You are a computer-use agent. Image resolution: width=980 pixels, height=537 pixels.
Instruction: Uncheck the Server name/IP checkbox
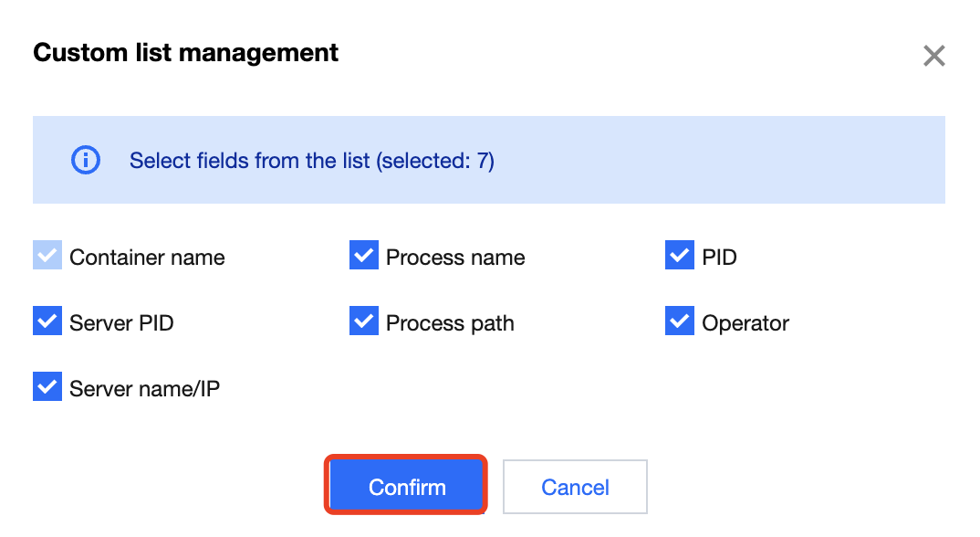pos(47,387)
